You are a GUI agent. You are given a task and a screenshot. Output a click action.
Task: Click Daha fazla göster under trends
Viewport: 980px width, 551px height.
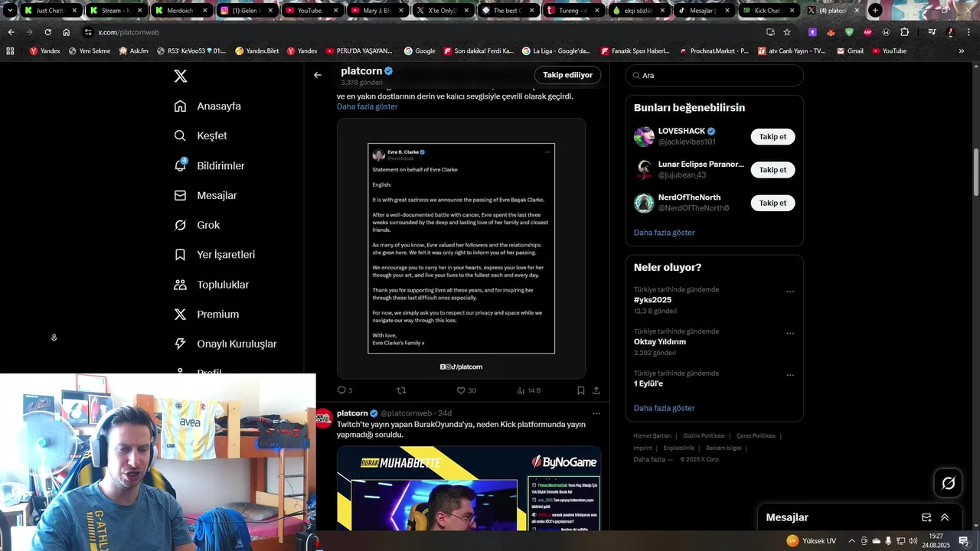click(664, 409)
